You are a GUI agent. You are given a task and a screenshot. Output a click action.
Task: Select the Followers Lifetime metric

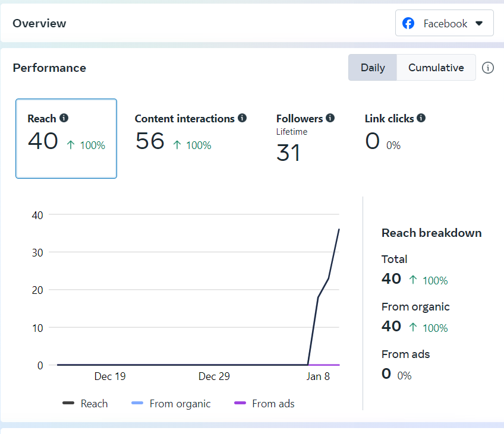tap(305, 138)
